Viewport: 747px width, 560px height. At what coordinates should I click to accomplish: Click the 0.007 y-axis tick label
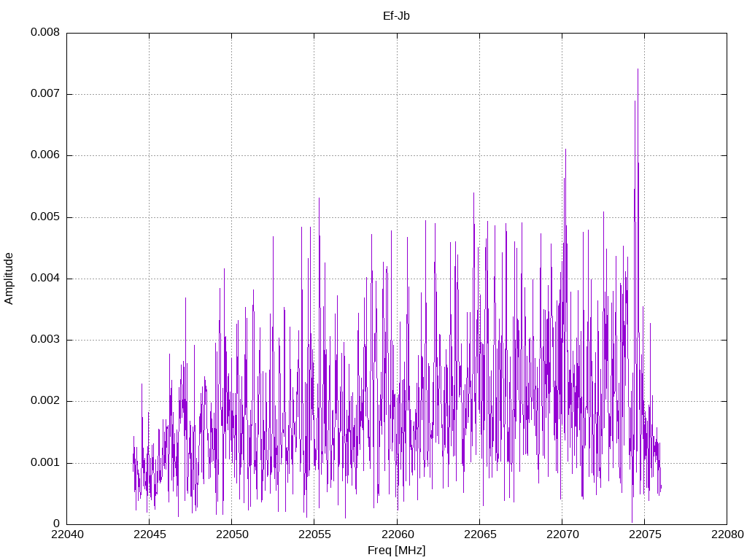45,94
